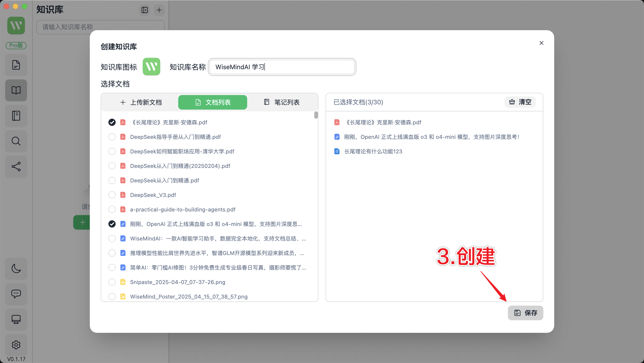Image resolution: width=644 pixels, height=363 pixels.
Task: Click file name DeepSeek_V3.pdf
Action: (x=153, y=195)
